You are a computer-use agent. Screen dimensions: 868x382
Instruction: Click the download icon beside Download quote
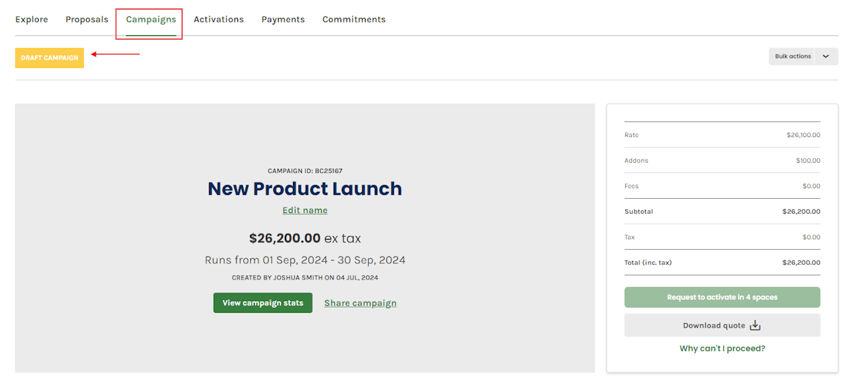point(755,326)
